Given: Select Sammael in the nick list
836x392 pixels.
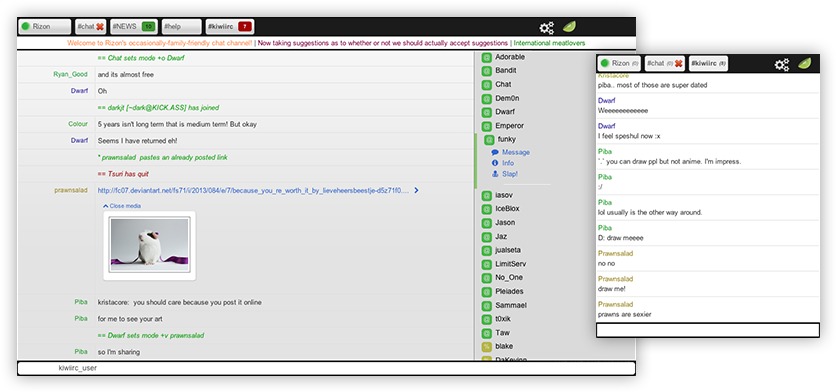Looking at the screenshot, I should 510,306.
